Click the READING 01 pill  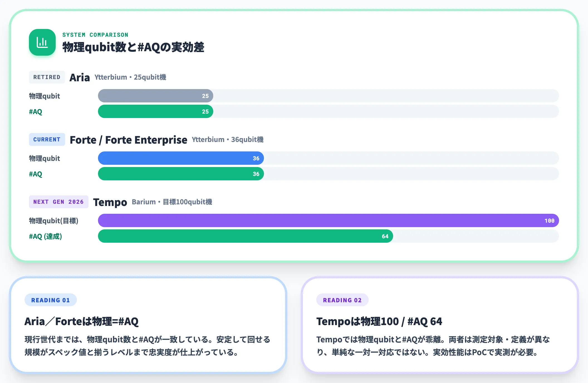point(50,300)
